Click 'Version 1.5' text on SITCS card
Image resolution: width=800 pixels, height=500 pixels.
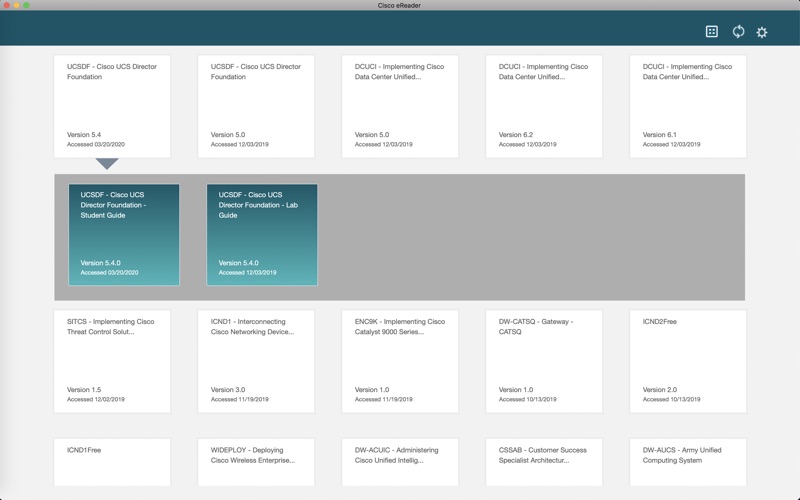[84, 389]
